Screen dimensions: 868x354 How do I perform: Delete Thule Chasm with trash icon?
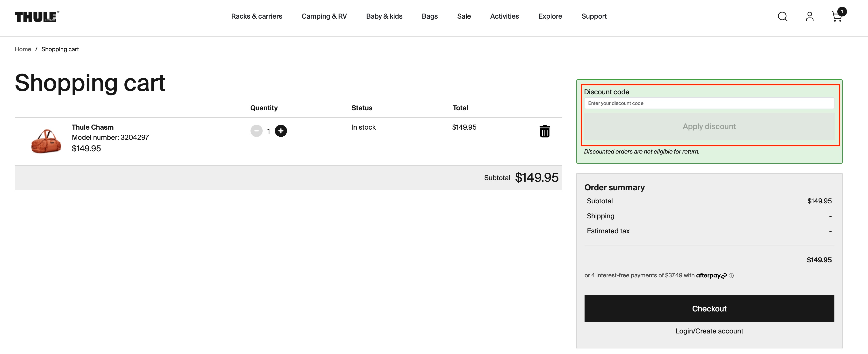point(544,131)
